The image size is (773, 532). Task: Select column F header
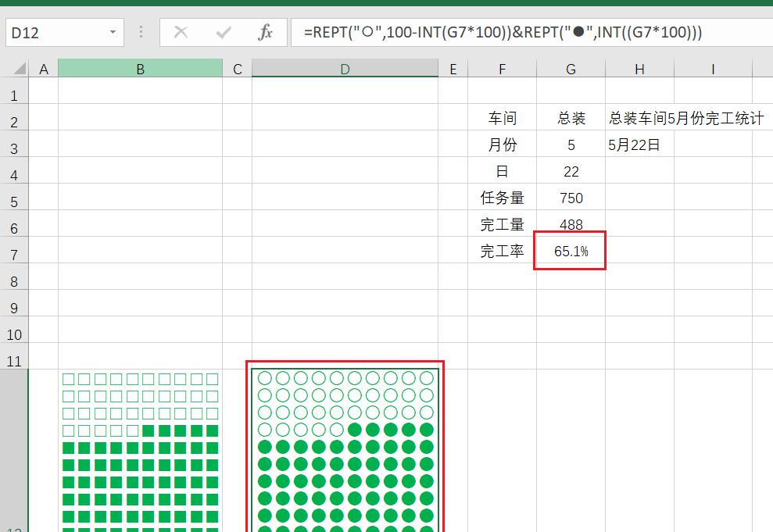[x=502, y=69]
